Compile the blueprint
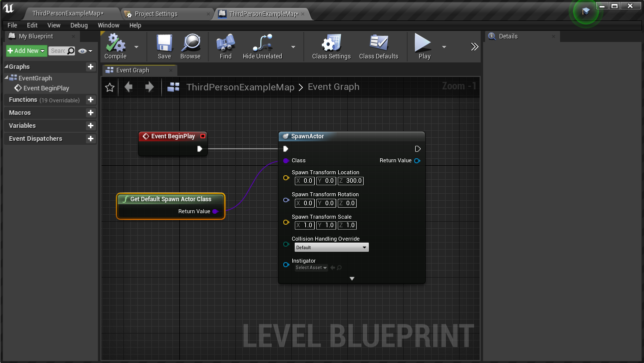Viewport: 644px width, 363px height. click(115, 47)
